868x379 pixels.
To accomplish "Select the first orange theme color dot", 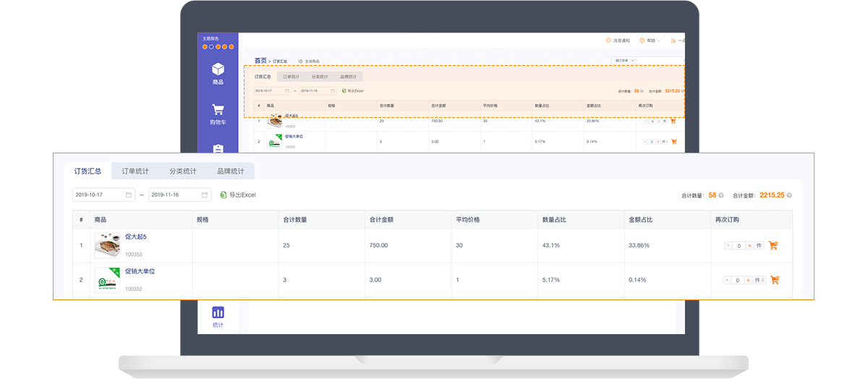I will [205, 46].
